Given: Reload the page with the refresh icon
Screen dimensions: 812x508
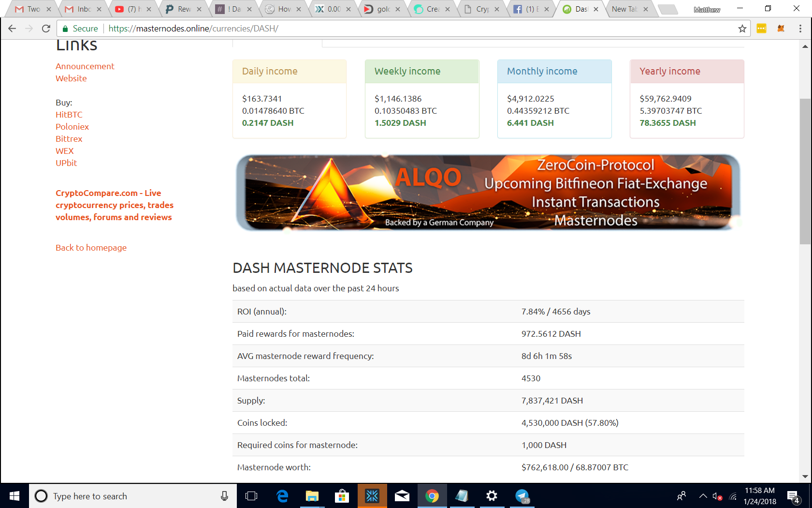Looking at the screenshot, I should pos(46,29).
